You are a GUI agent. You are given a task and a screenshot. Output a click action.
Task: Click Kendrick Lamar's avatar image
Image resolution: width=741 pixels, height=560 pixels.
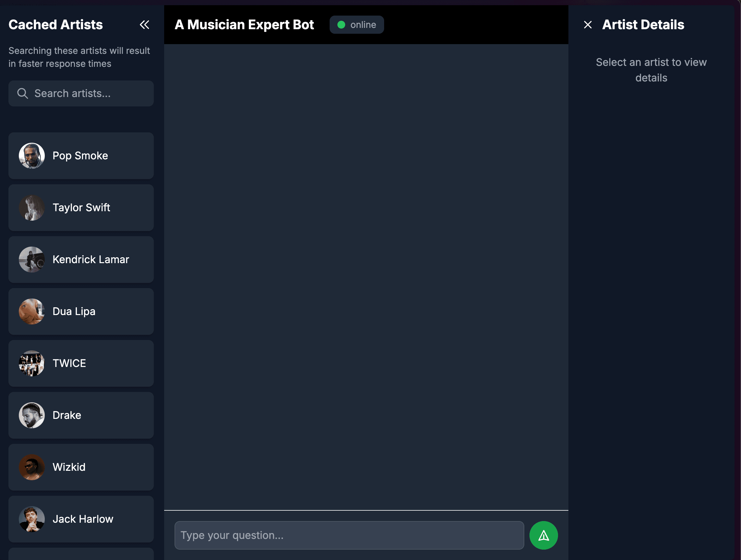click(x=32, y=260)
